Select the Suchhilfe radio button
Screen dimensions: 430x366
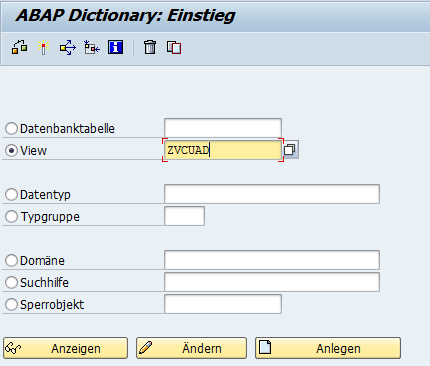click(x=11, y=282)
